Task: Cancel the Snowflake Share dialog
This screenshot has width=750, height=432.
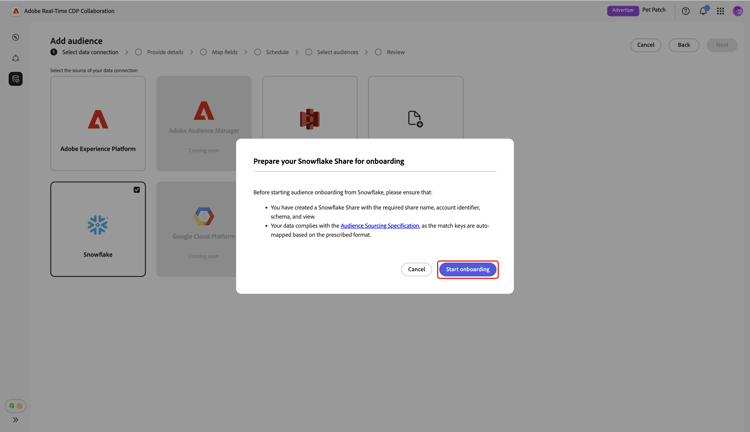Action: (416, 269)
